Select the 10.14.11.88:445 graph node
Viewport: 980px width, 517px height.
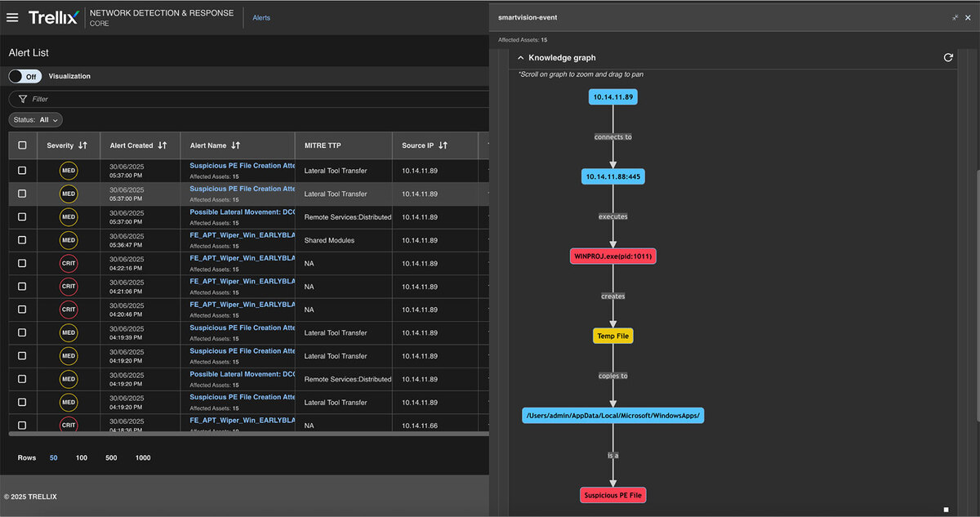tap(612, 176)
